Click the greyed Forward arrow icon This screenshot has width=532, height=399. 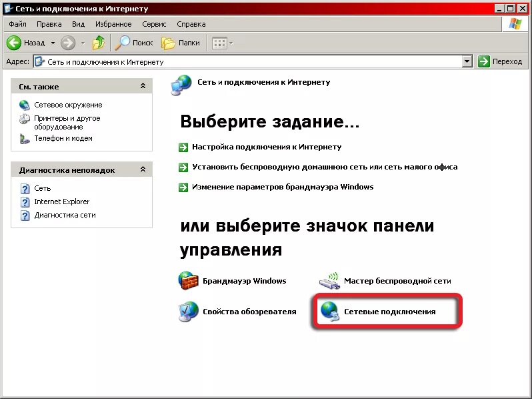[x=68, y=43]
